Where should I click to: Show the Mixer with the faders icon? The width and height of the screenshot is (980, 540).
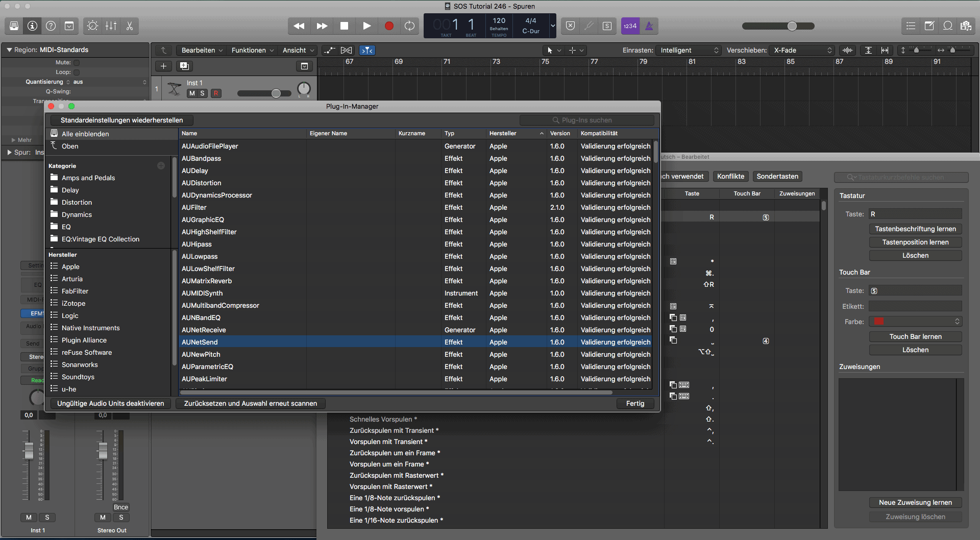click(111, 26)
